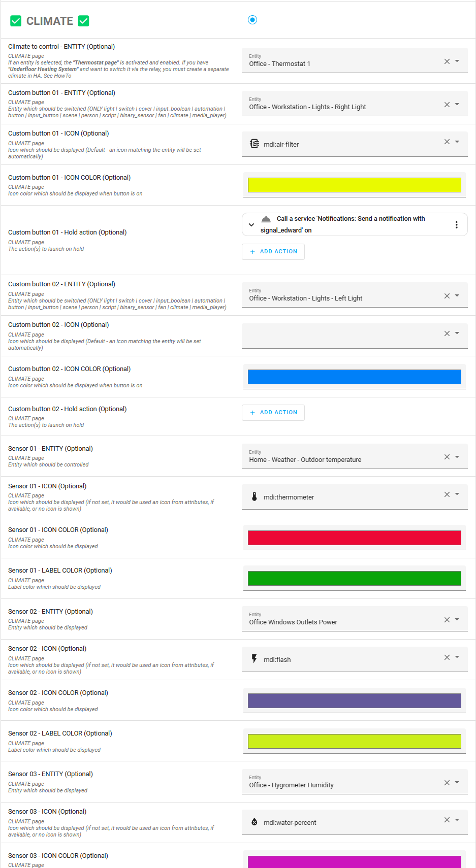Open the Sensor 01 entity dropdown
476x868 pixels.
[457, 457]
